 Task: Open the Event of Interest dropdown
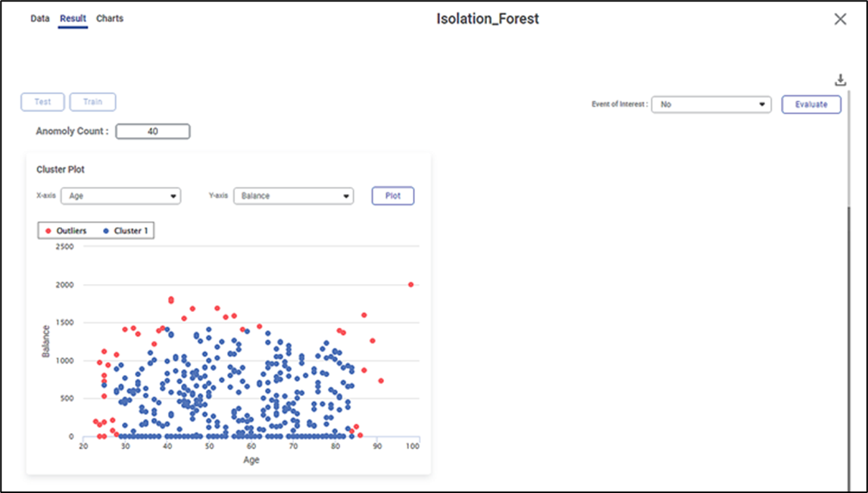pos(711,105)
